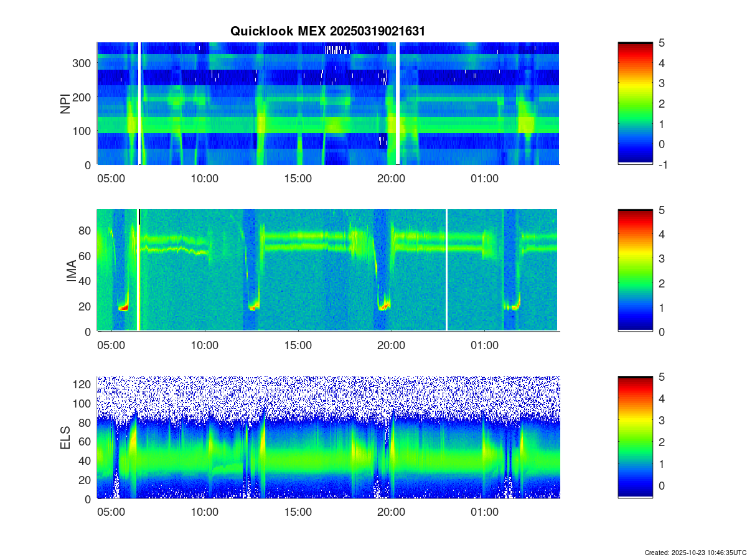Click the 20:00 tick under ELS panel
This screenshot has height=560, width=747.
[x=391, y=512]
